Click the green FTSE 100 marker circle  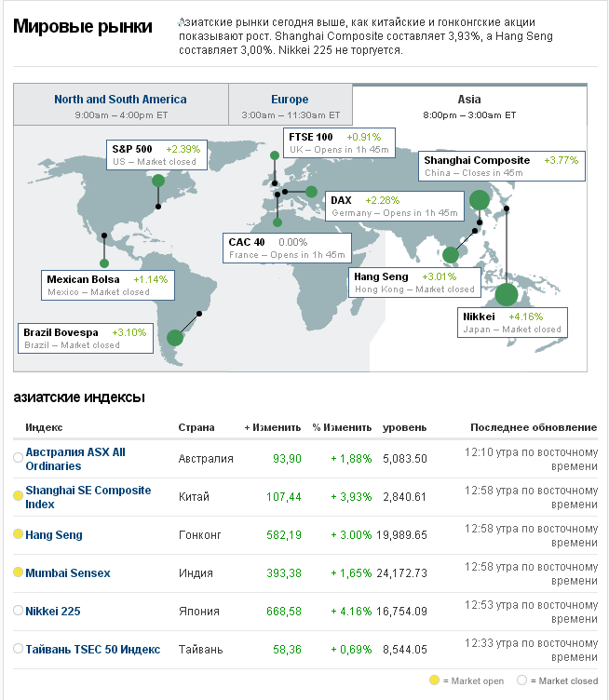[x=275, y=155]
